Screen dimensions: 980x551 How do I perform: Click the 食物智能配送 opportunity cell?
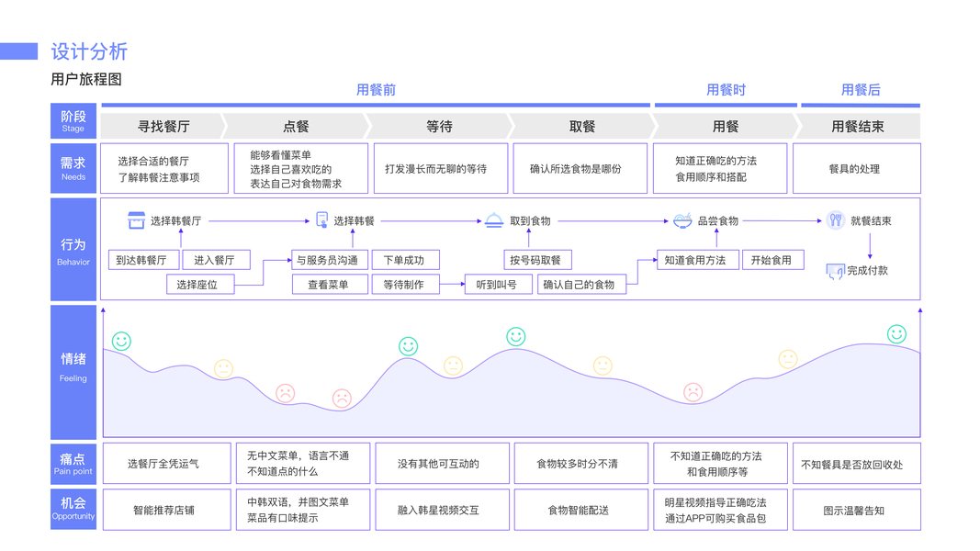point(581,510)
